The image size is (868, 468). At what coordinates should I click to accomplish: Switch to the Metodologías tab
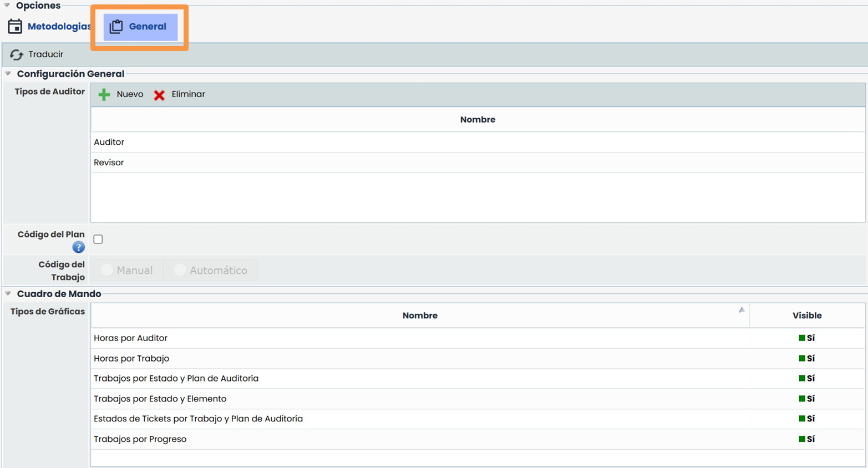tap(58, 27)
